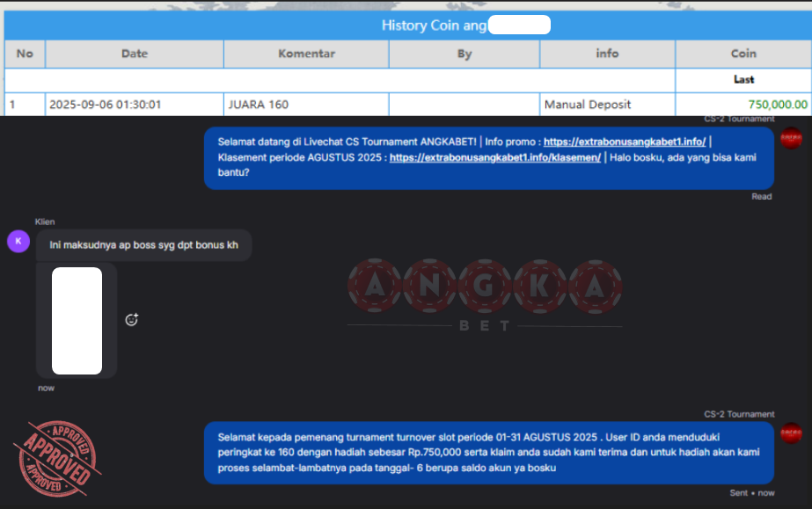Click the No column header
Viewport: 812px width, 509px height.
click(x=25, y=54)
